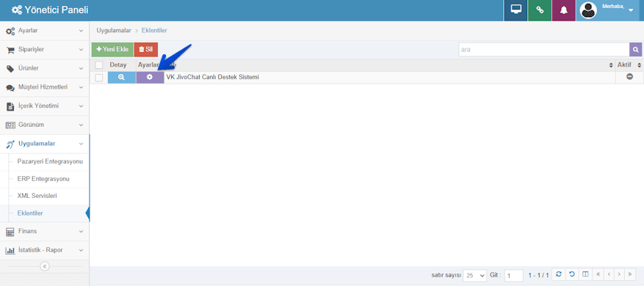Go to next page arrow
Viewport: 644px width, 286px height.
pos(619,274)
